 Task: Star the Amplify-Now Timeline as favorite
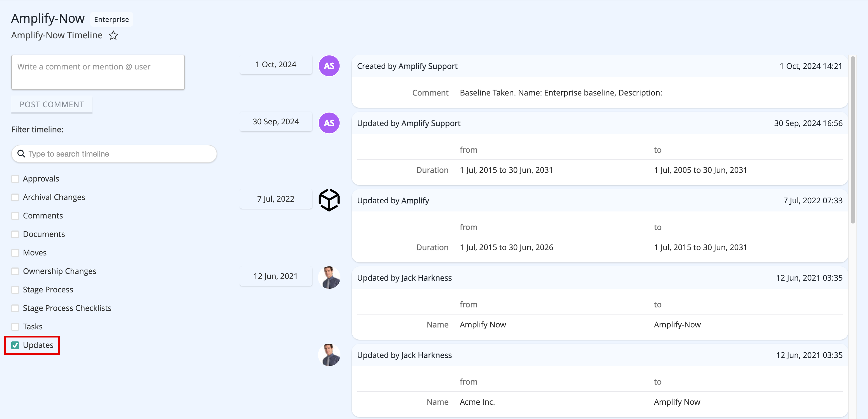coord(113,35)
